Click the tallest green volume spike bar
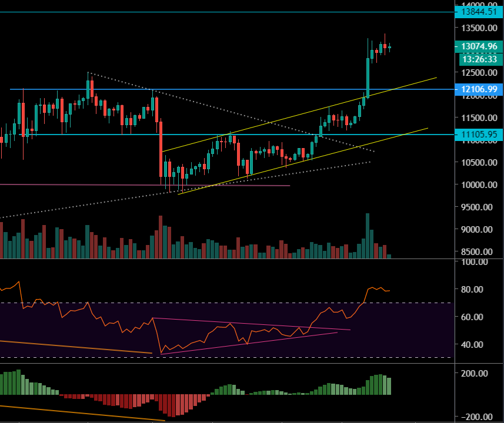 tap(369, 235)
